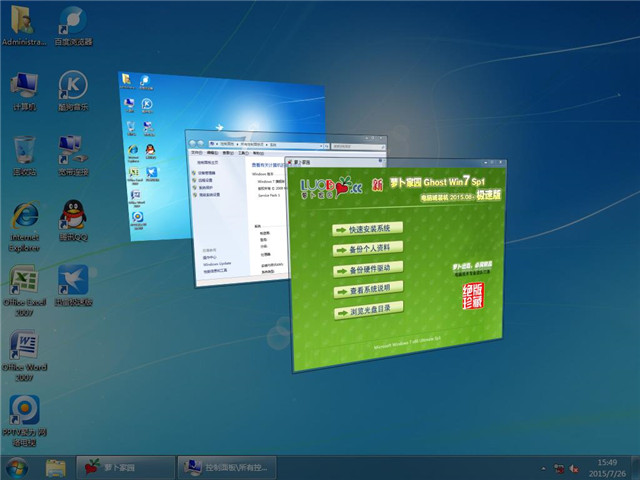Click the 浏览光盘目录 button in the green window

[x=369, y=311]
